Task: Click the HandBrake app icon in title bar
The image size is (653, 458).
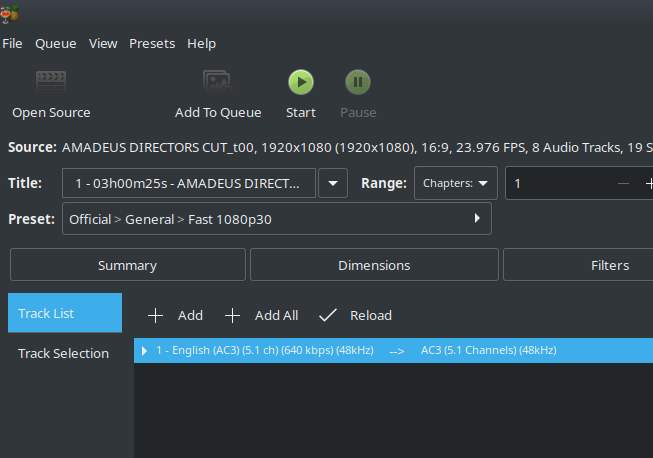Action: click(x=9, y=15)
